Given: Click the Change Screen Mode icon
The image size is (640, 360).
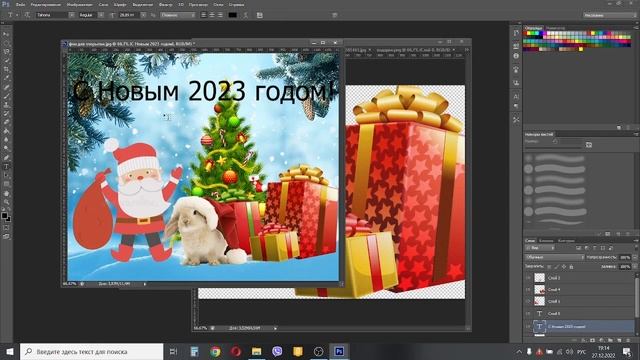Looking at the screenshot, I should point(6,236).
